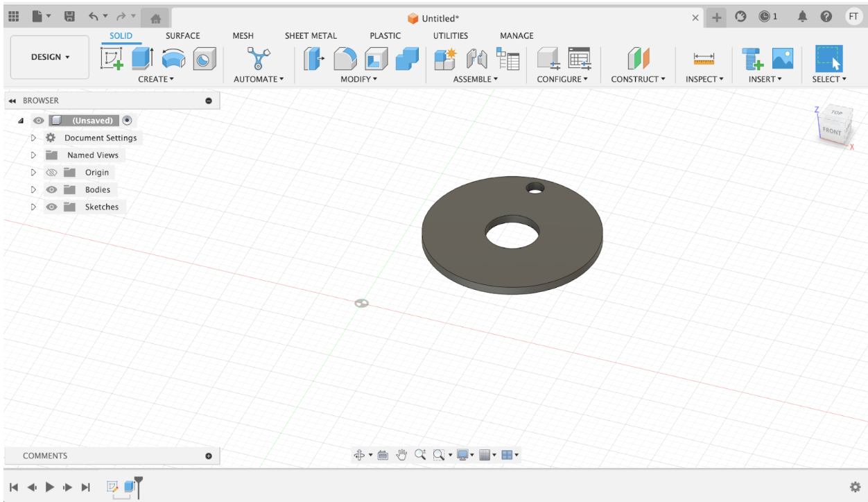The height and width of the screenshot is (502, 868).
Task: Expand the Origin node
Action: pyautogui.click(x=33, y=173)
